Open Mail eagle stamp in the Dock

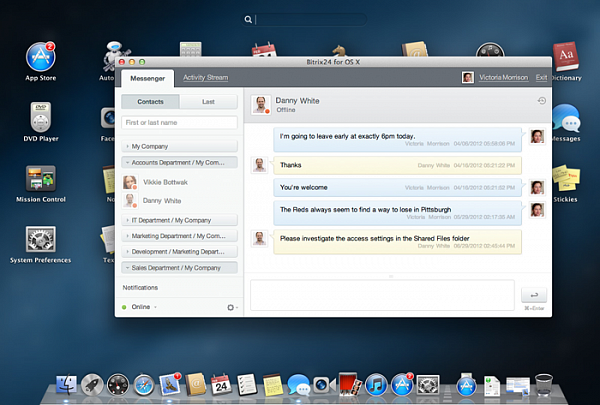point(170,384)
